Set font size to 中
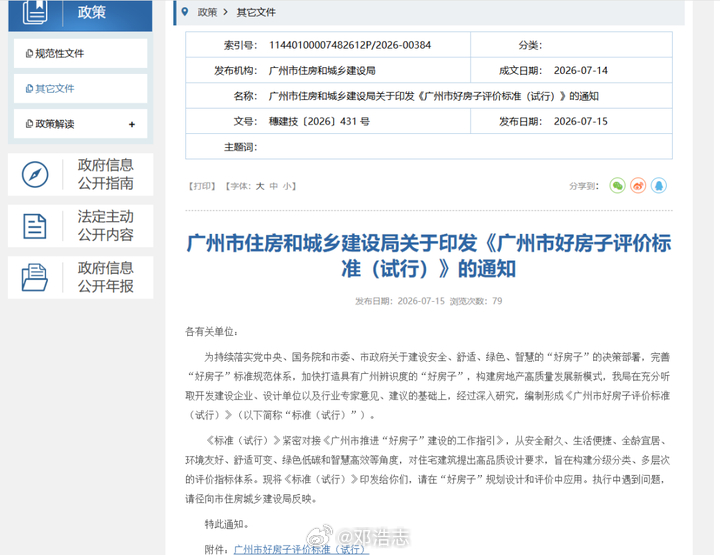 (274, 186)
